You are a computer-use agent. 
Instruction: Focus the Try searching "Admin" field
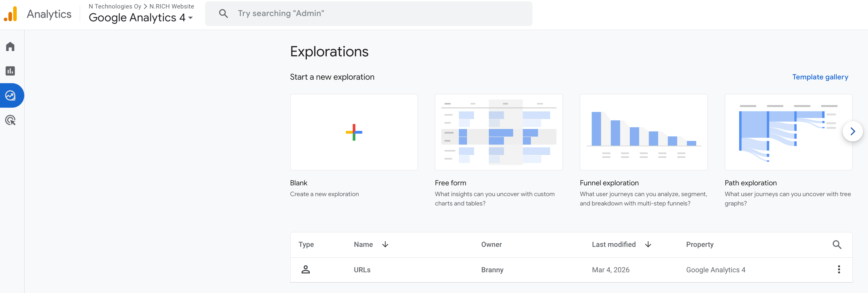(x=369, y=13)
